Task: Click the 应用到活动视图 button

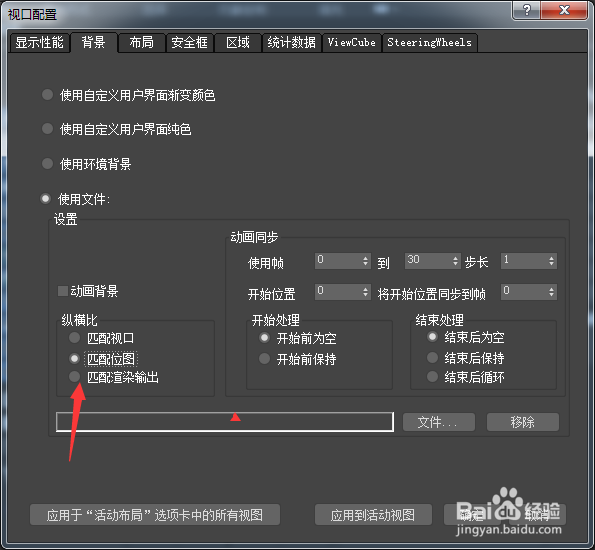Action: (373, 515)
